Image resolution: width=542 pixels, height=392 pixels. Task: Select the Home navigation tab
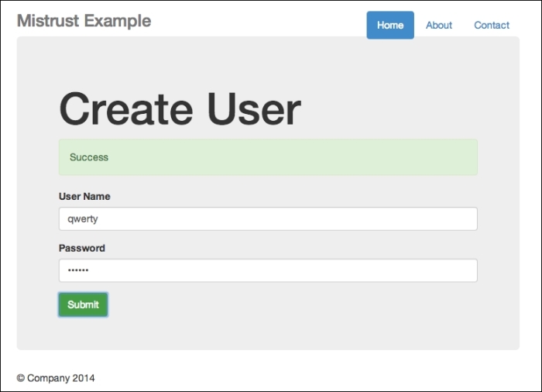390,25
